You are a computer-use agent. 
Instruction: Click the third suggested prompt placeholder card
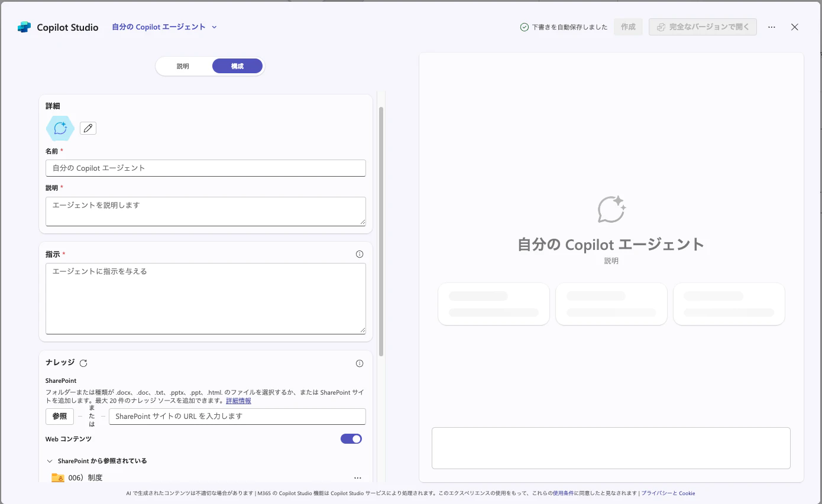click(x=729, y=304)
